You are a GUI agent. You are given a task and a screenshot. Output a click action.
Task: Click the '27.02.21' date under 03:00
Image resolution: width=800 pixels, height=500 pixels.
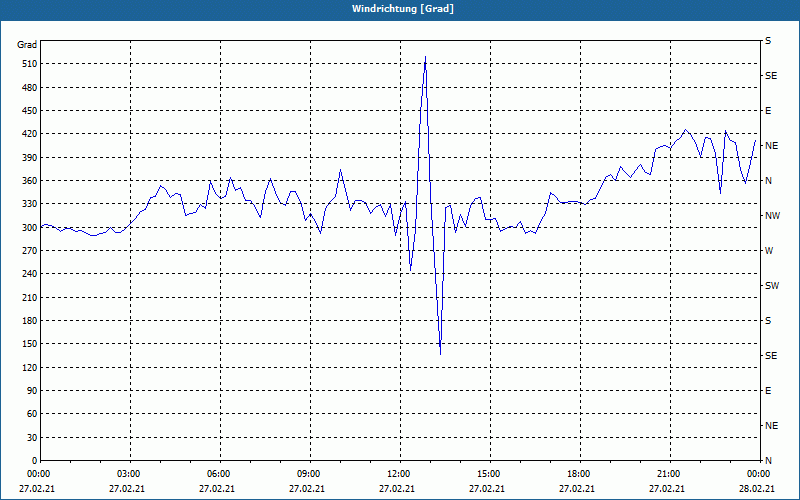(x=127, y=489)
